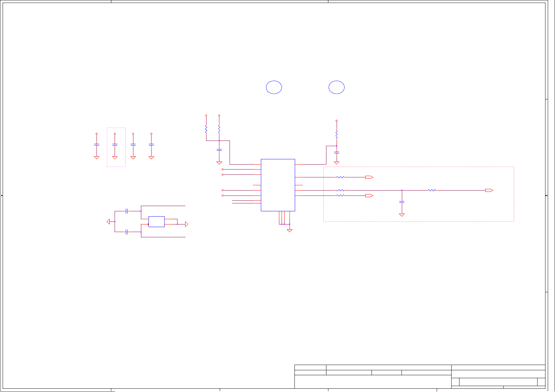Click ground symbol beneath the large IC
This screenshot has width=555, height=392.
click(290, 230)
